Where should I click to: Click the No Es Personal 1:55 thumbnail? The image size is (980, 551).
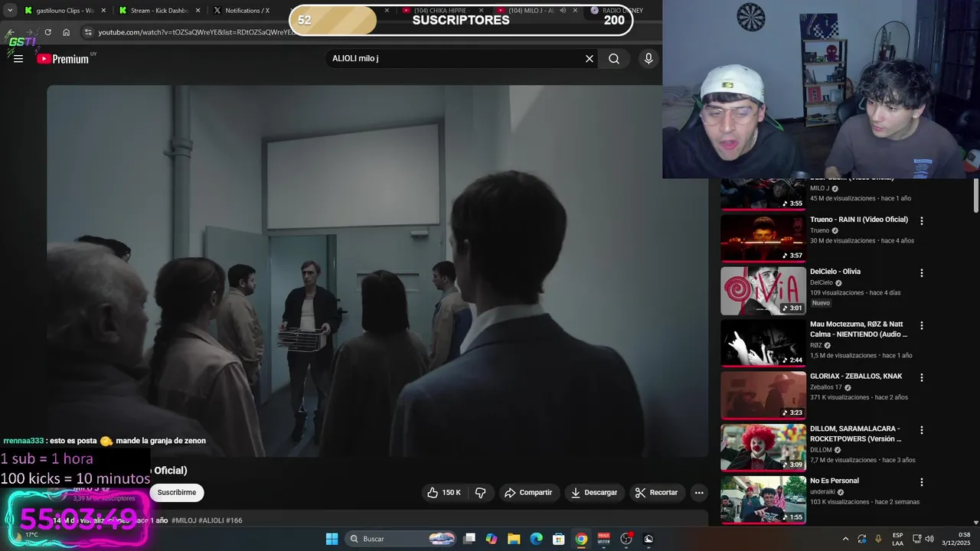pyautogui.click(x=763, y=500)
